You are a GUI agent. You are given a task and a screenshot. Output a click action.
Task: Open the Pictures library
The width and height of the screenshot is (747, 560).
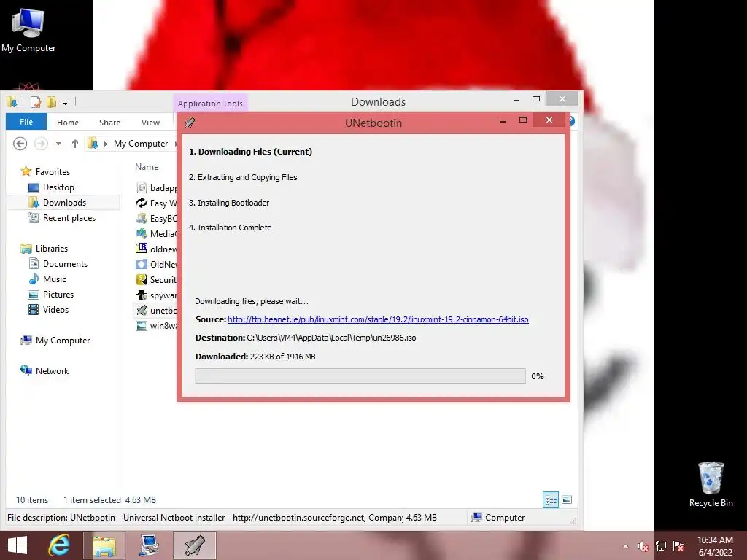coord(58,295)
